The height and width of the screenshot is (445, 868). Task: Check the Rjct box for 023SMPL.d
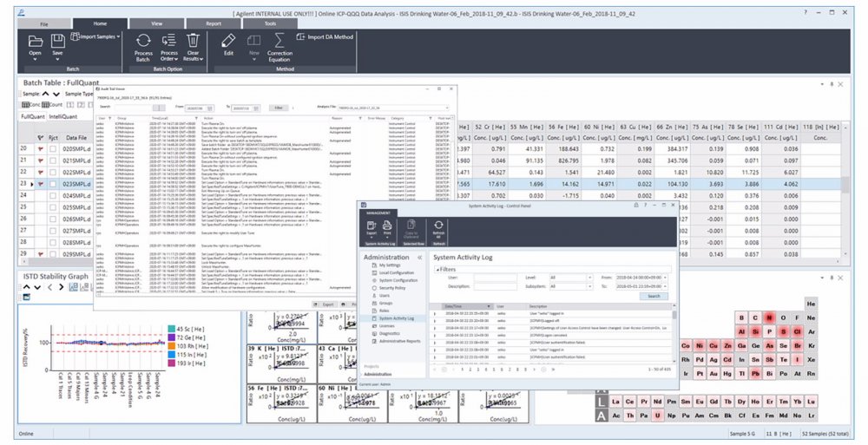[x=53, y=184]
